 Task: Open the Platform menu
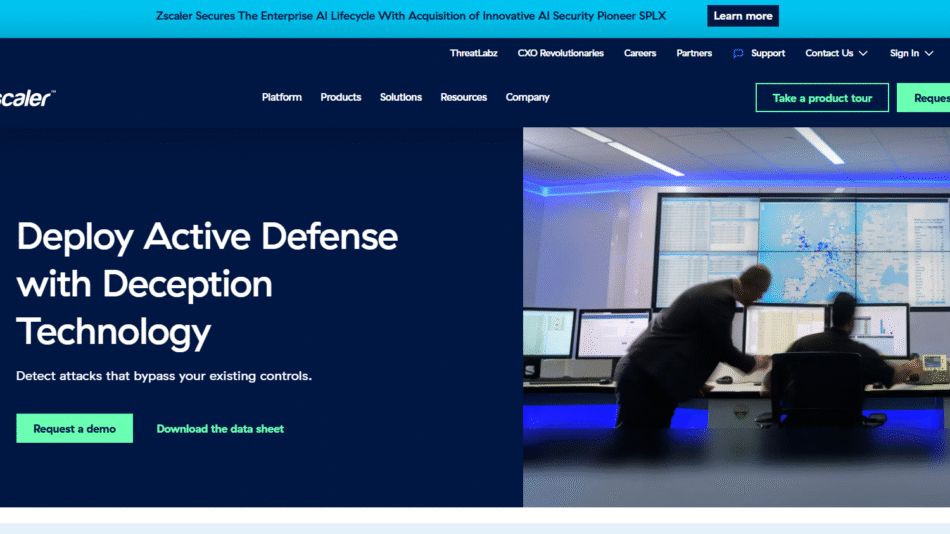coord(282,97)
